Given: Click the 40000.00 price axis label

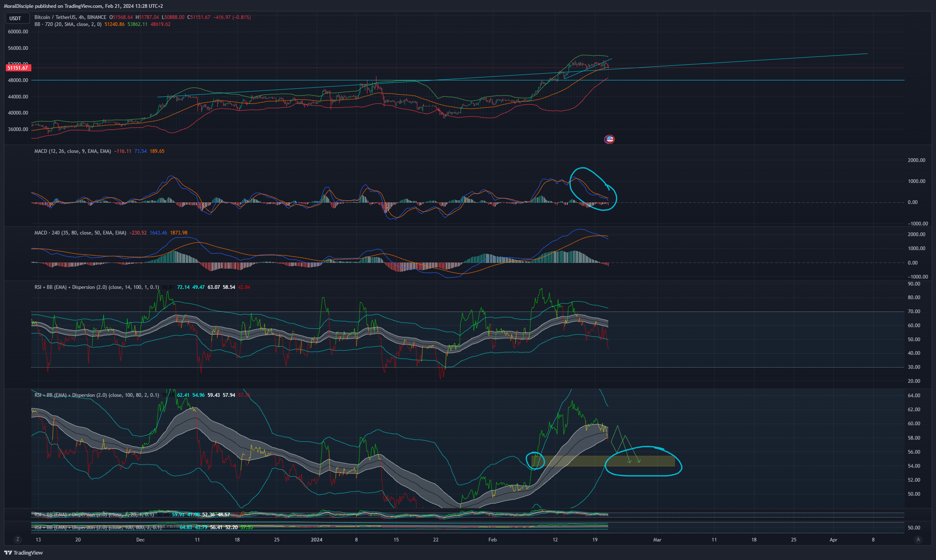Looking at the screenshot, I should click(18, 113).
